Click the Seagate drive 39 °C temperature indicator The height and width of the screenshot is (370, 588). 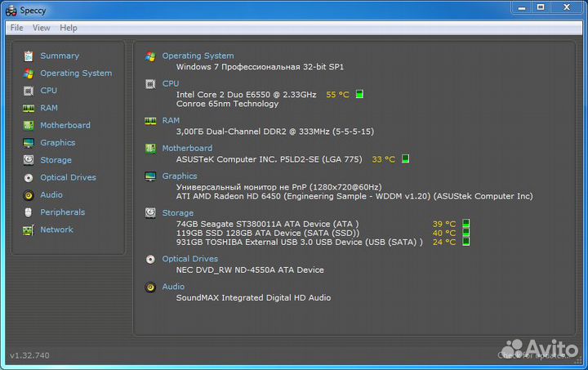click(x=444, y=224)
